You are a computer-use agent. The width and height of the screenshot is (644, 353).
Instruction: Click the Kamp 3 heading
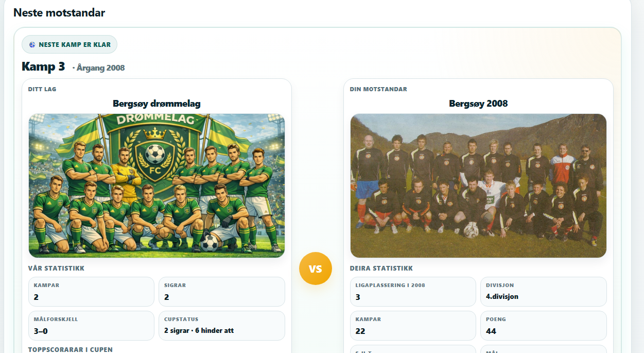43,67
